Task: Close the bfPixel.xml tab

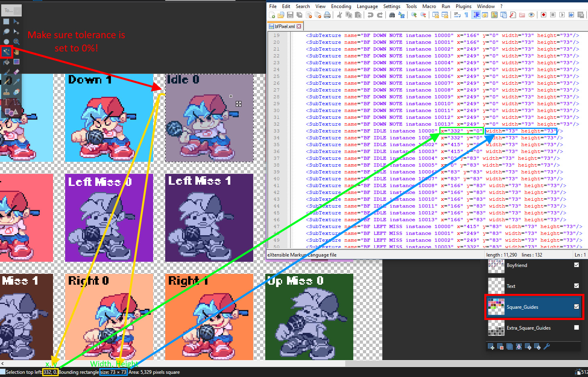Action: 299,26
